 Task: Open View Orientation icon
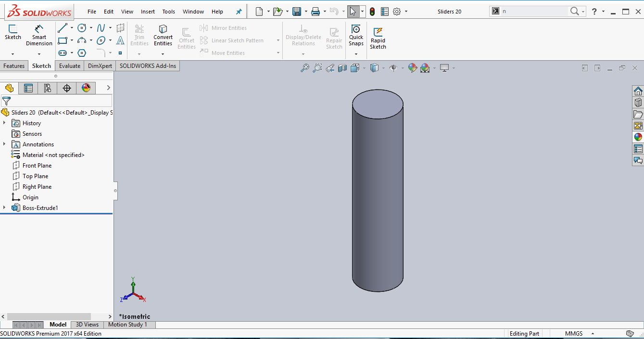pyautogui.click(x=355, y=68)
